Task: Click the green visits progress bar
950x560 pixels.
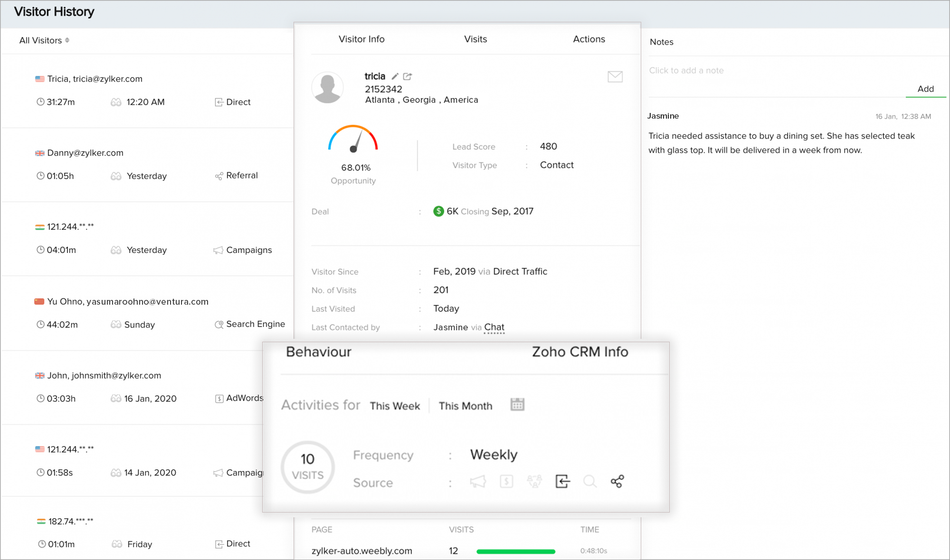Action: click(516, 551)
